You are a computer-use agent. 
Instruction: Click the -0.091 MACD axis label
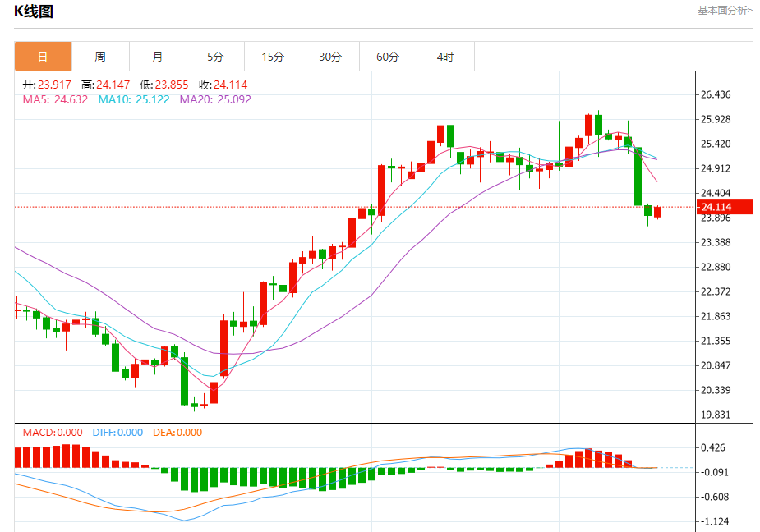click(715, 472)
